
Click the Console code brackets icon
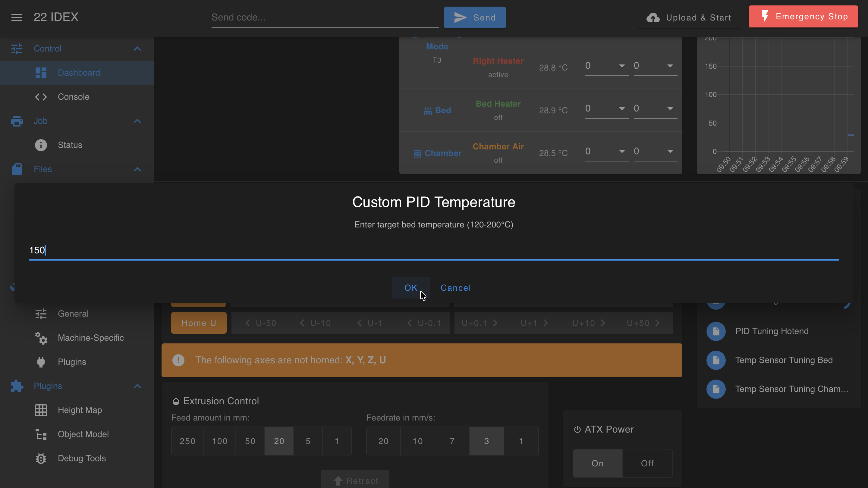click(x=41, y=97)
